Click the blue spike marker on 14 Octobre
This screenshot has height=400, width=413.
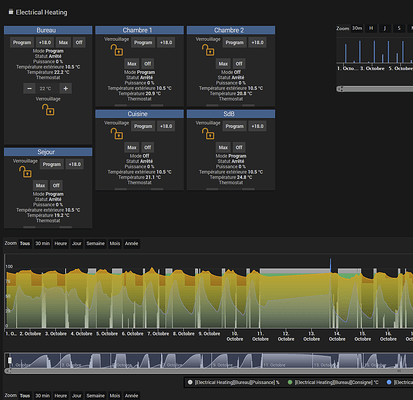click(330, 265)
